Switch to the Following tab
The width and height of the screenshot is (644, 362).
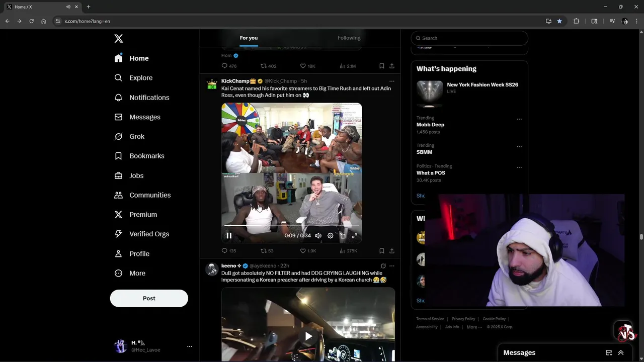pyautogui.click(x=349, y=38)
